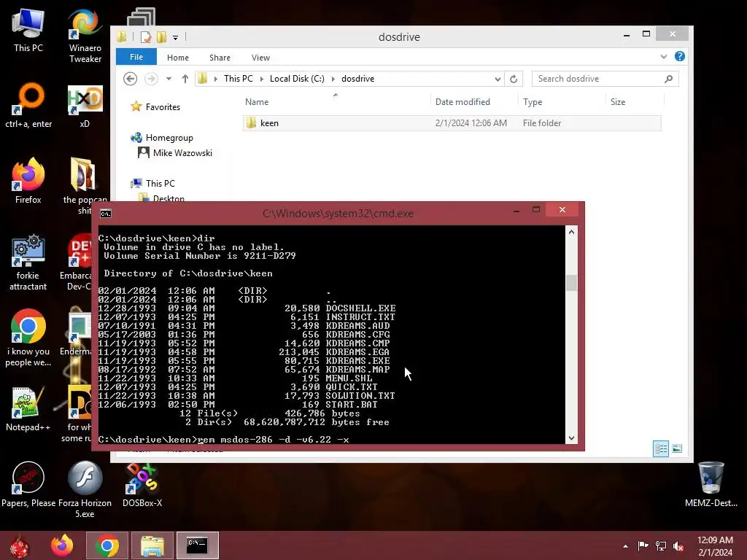Open This PC desktop icon
The image size is (747, 560).
coord(28,30)
